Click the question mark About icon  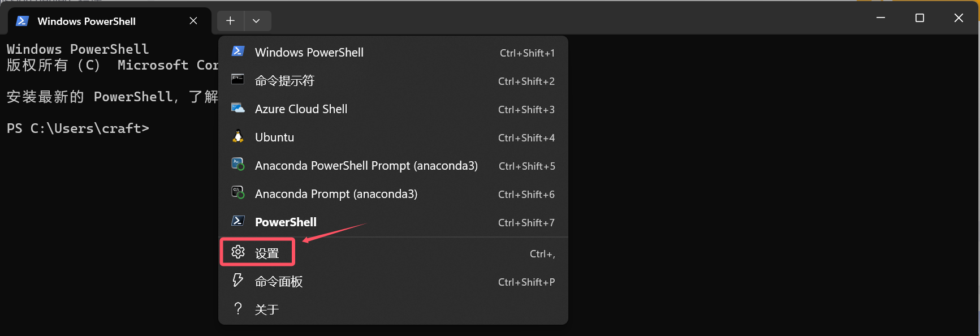pyautogui.click(x=238, y=308)
